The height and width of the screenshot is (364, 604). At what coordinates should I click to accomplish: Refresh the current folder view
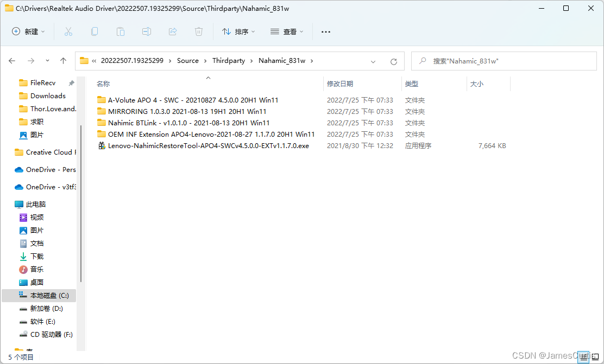394,61
